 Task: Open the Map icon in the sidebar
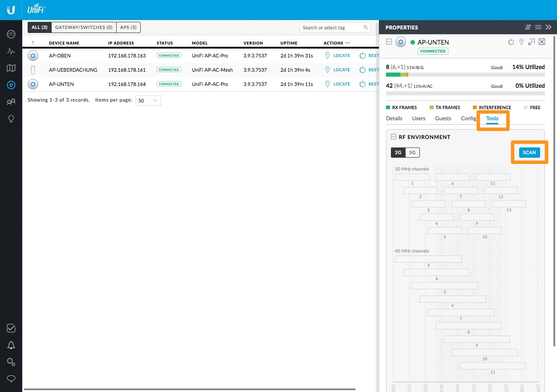click(x=11, y=68)
